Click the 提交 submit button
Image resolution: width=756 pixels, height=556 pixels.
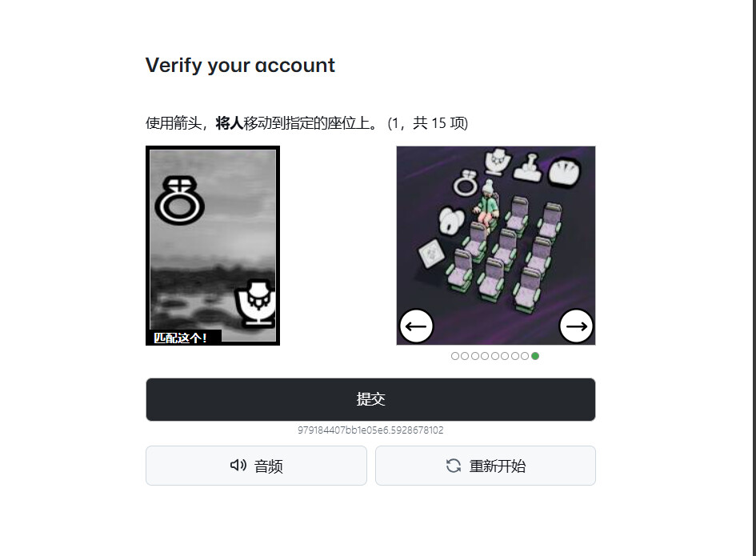tap(370, 399)
